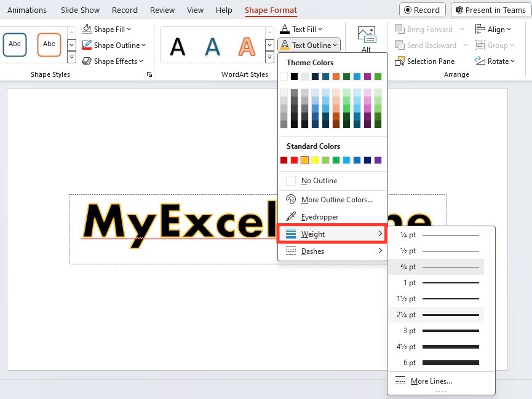The width and height of the screenshot is (532, 399).
Task: Expand the Shape Effects dropdown arrow
Action: 141,61
